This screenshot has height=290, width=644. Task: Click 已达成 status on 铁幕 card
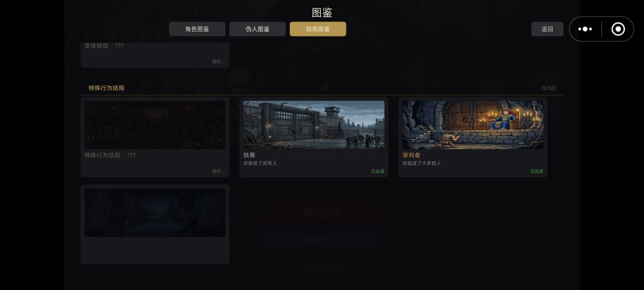378,171
